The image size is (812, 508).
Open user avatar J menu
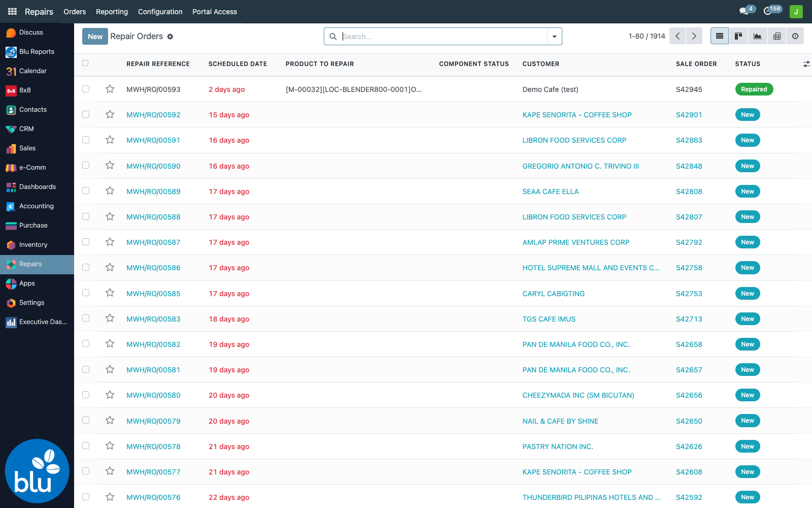point(796,11)
